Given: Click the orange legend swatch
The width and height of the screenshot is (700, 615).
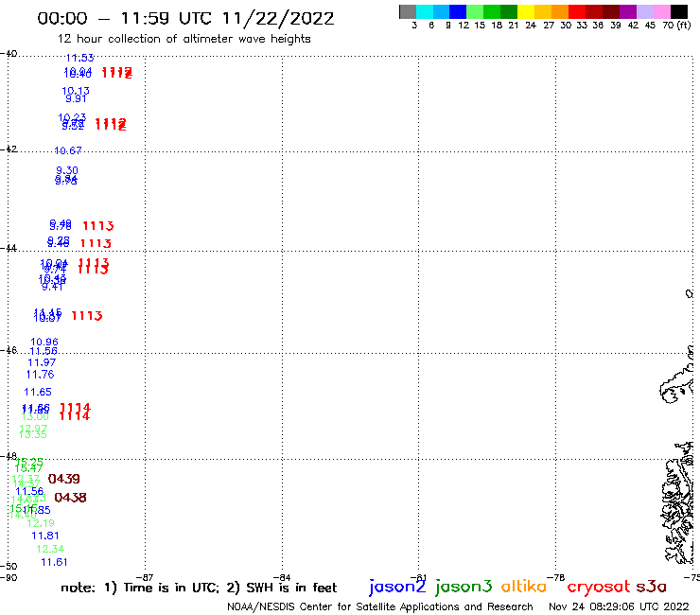Looking at the screenshot, I should pyautogui.click(x=560, y=12).
